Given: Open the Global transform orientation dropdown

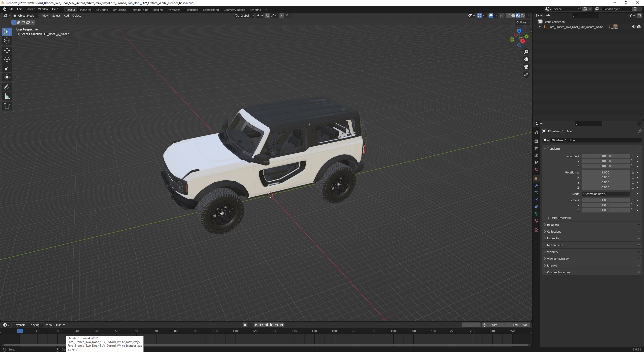Looking at the screenshot, I should click(244, 16).
